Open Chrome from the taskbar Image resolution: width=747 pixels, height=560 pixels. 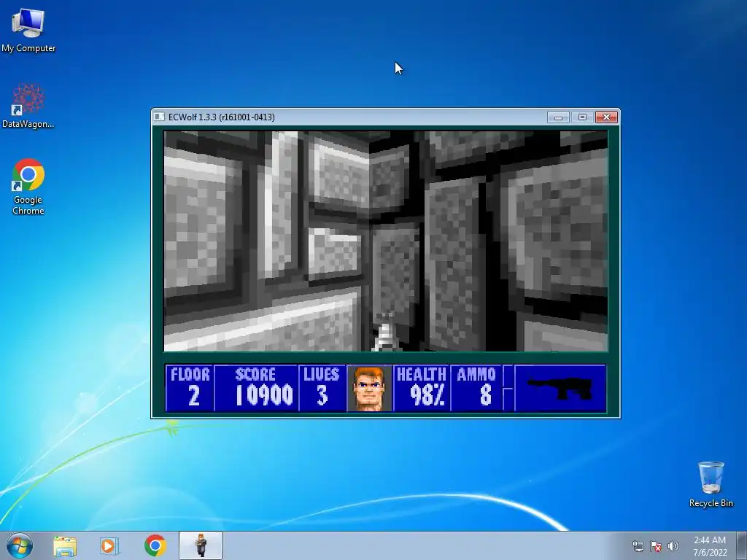[155, 545]
